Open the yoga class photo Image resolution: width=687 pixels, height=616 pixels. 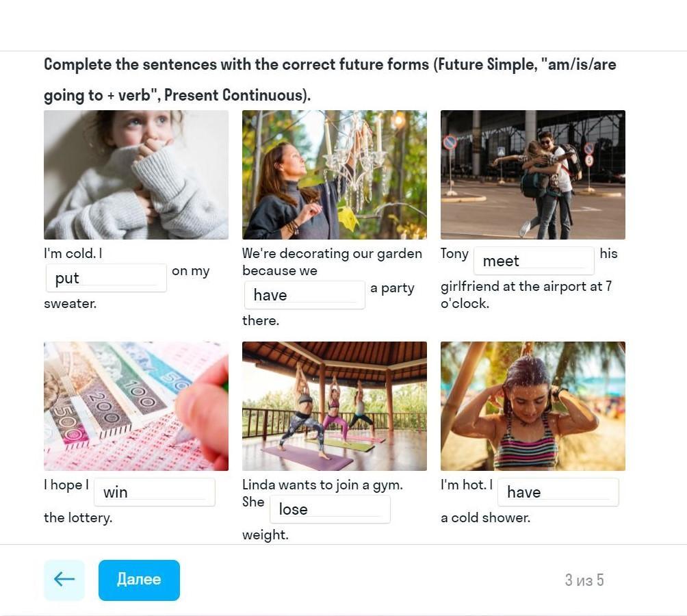(x=335, y=406)
